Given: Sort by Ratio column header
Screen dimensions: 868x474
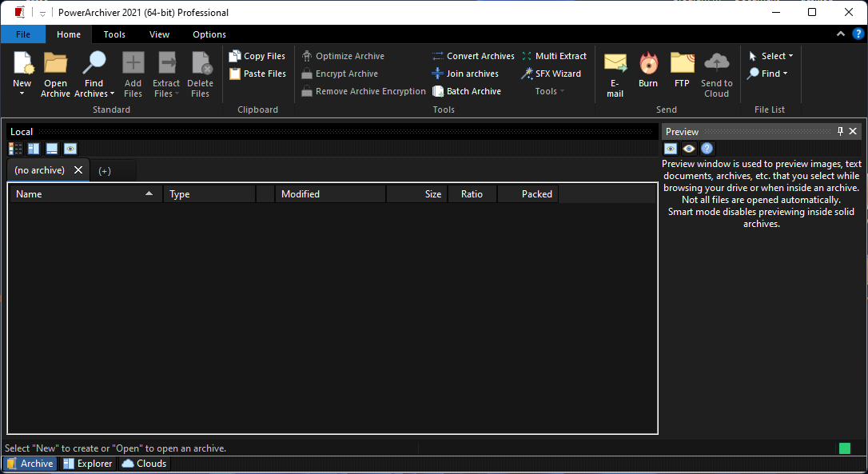Looking at the screenshot, I should pyautogui.click(x=472, y=193).
